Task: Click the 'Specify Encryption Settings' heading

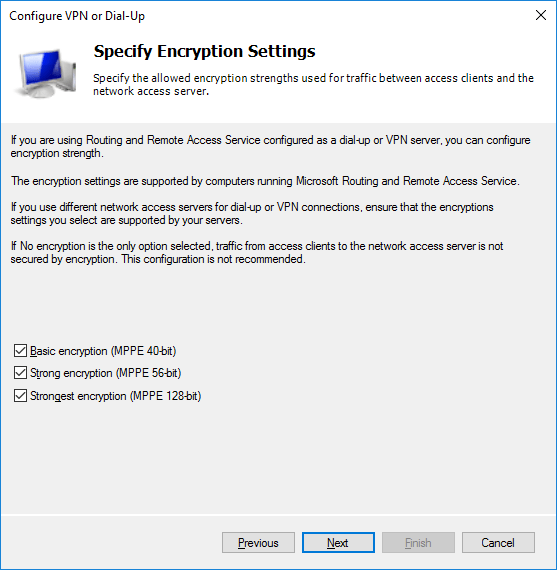Action: [x=204, y=51]
